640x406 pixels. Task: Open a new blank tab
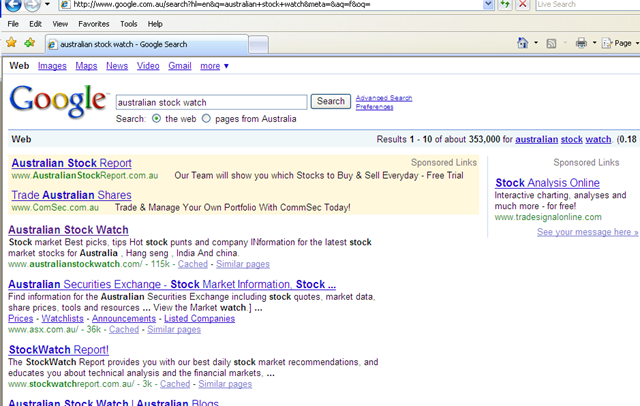(x=258, y=44)
